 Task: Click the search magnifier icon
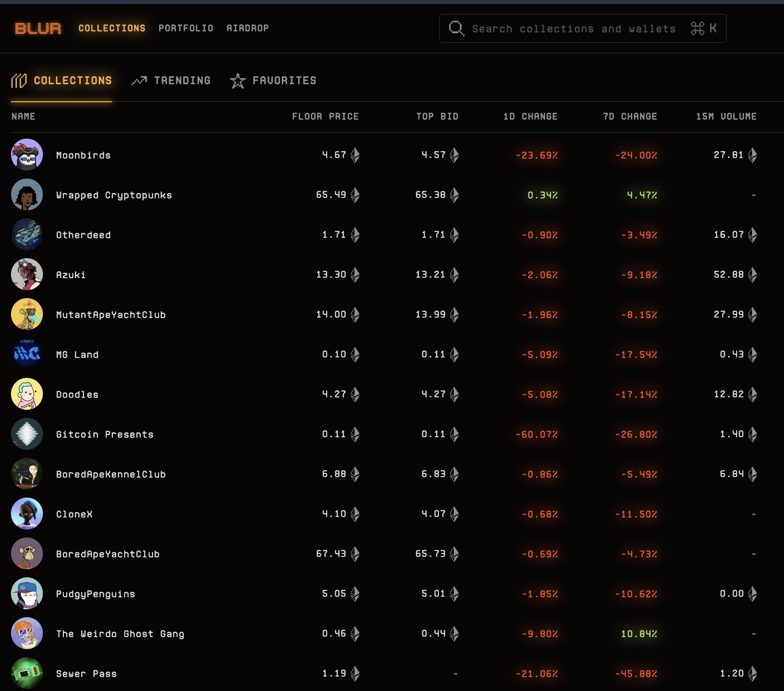[x=456, y=28]
